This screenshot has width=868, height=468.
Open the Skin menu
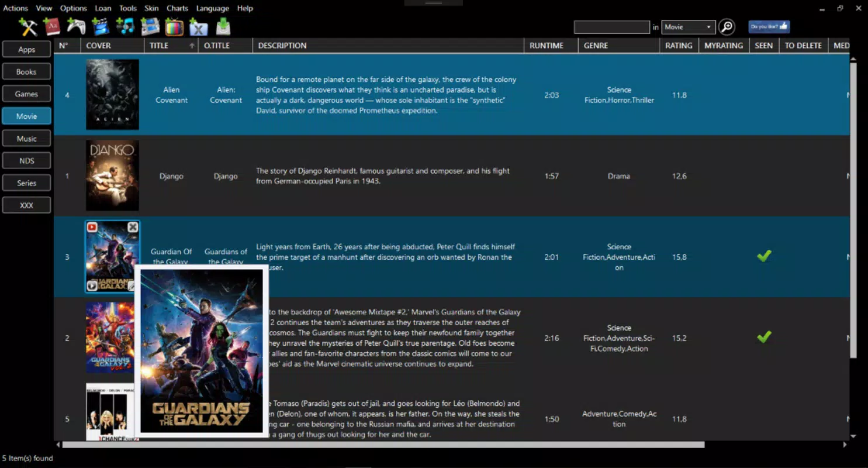[151, 8]
